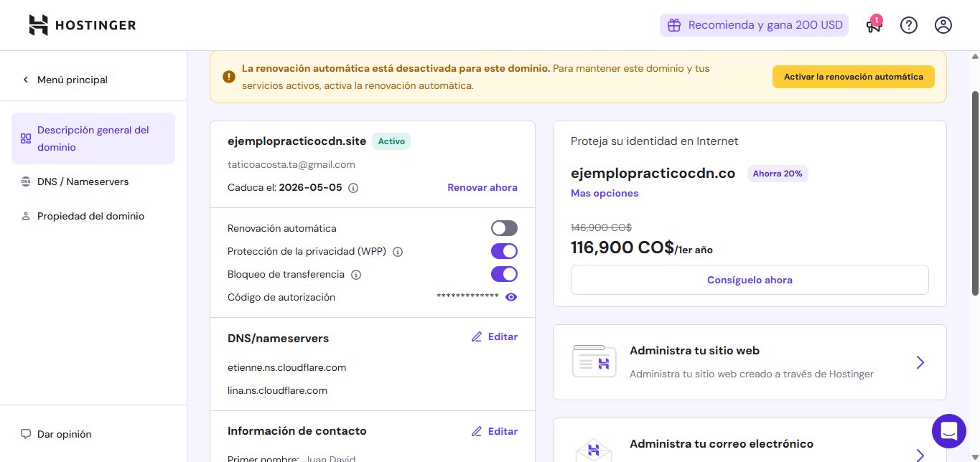Click lina.ns.cloudflare.com nameserver

coord(278,390)
